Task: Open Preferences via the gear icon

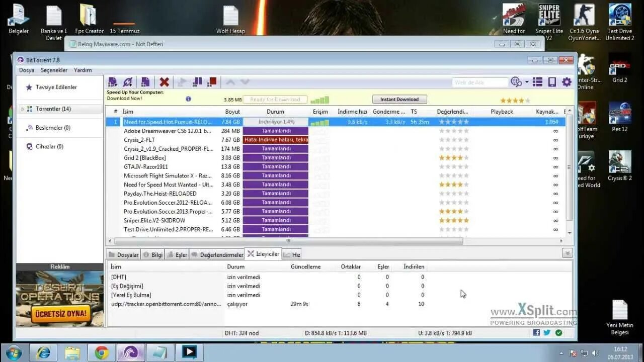Action: coord(567,82)
